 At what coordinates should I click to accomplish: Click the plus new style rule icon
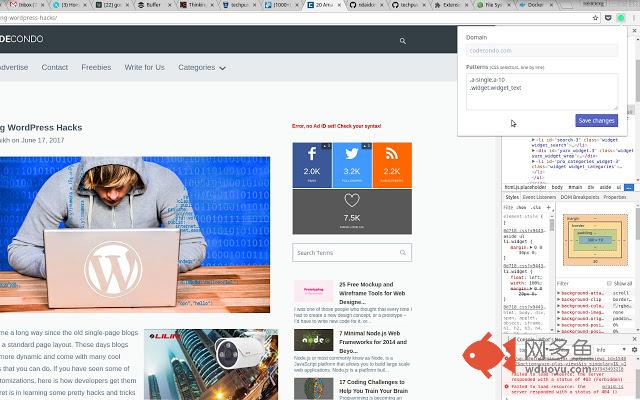pos(549,207)
